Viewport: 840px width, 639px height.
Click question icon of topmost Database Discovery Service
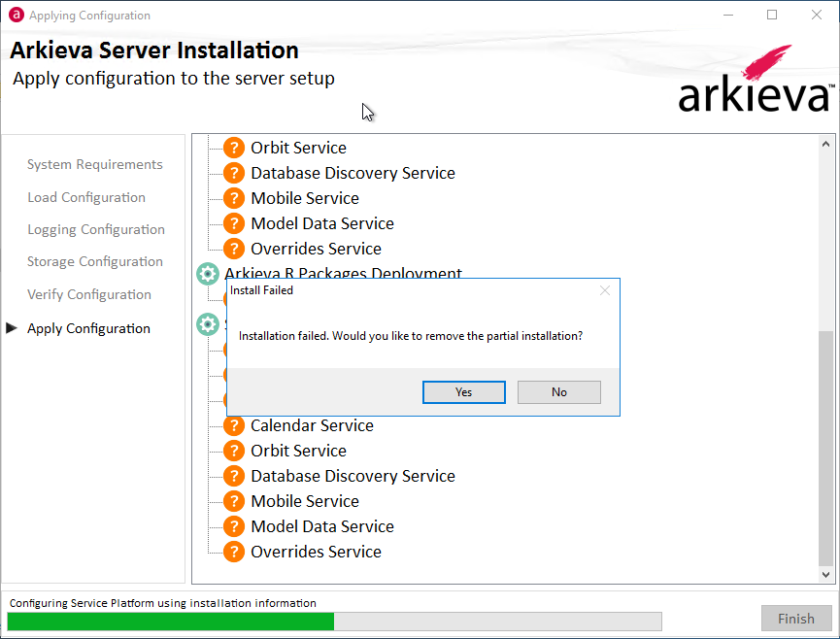234,173
